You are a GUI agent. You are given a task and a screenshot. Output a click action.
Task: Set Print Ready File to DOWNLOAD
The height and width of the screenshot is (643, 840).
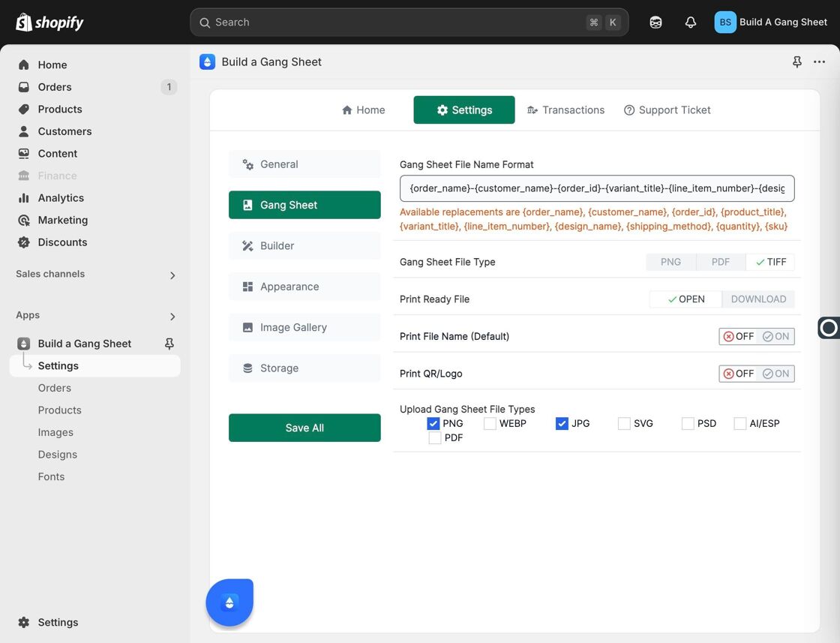pos(758,299)
